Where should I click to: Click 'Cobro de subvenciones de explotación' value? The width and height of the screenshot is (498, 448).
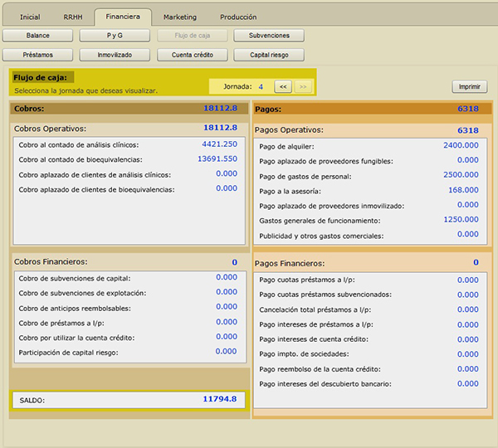coord(227,292)
